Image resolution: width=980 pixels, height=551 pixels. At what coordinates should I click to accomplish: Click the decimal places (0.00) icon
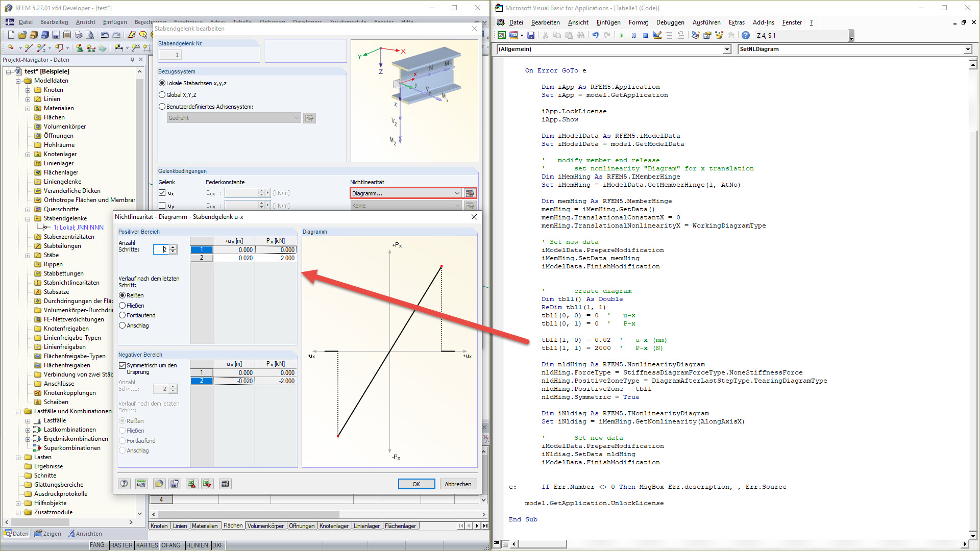pyautogui.click(x=141, y=484)
